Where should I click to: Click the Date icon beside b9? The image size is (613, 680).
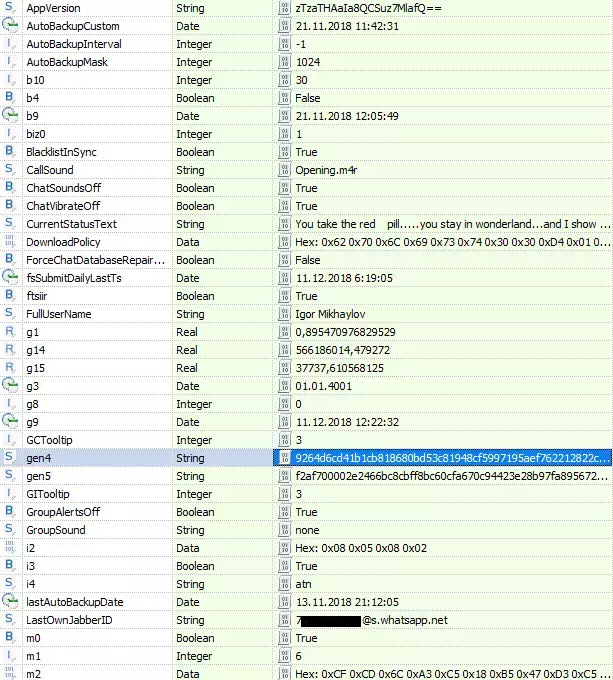click(10, 115)
